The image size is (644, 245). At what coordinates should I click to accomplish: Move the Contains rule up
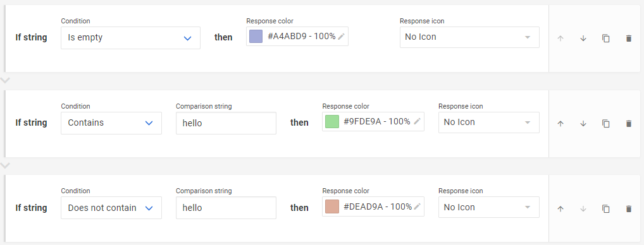tap(560, 123)
